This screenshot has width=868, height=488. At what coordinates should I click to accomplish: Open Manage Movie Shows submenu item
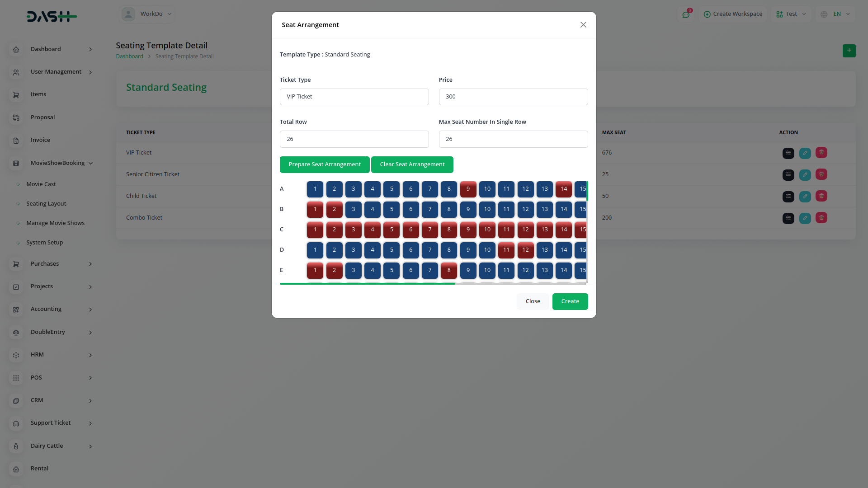(55, 223)
